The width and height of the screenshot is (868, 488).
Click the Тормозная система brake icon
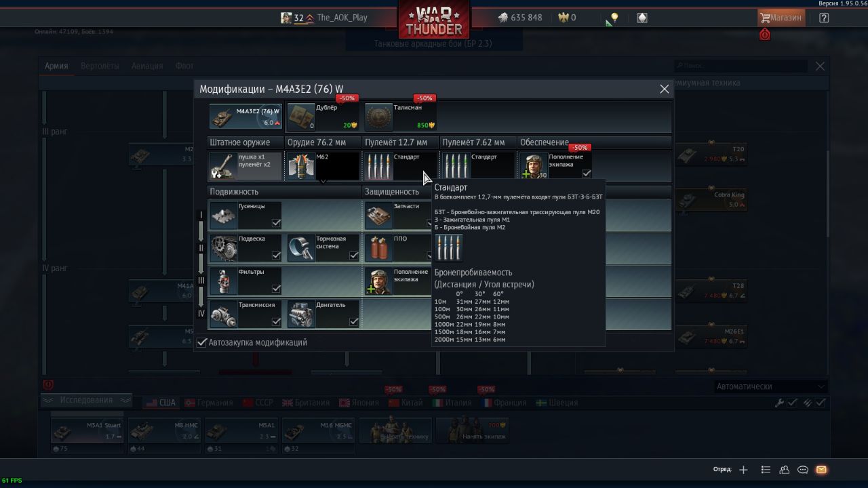[300, 248]
